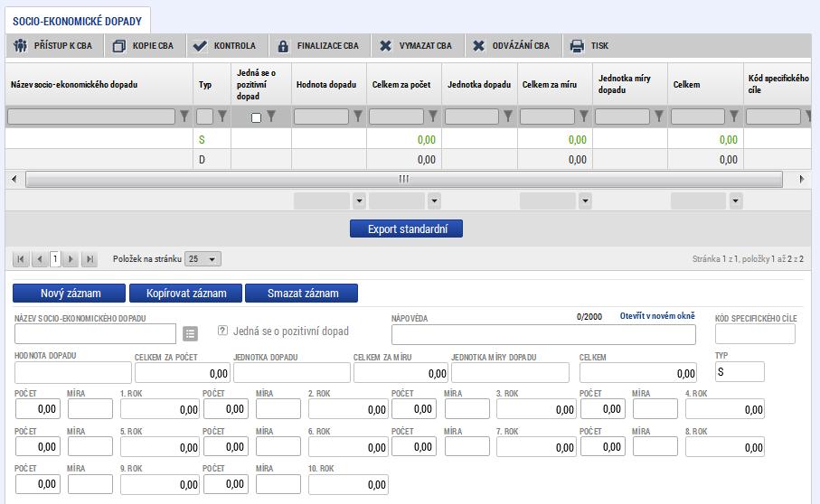Click the 4. rok value field
The height and width of the screenshot is (504, 820).
(x=725, y=409)
